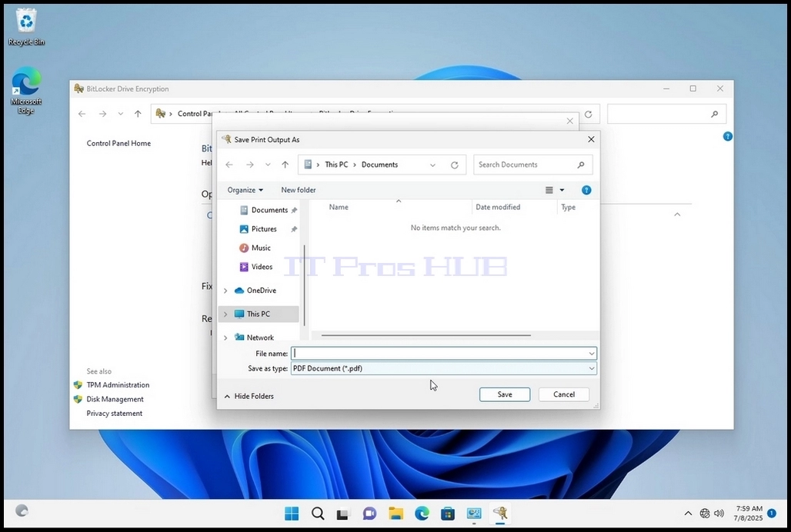The image size is (791, 532).
Task: Click the taskbar volume icon
Action: pos(719,514)
